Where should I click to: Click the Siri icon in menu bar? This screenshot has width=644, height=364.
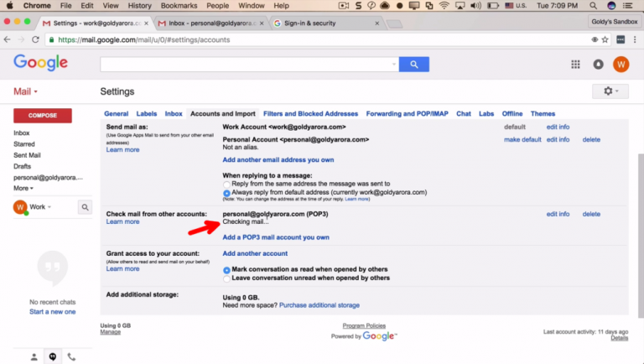(x=611, y=6)
